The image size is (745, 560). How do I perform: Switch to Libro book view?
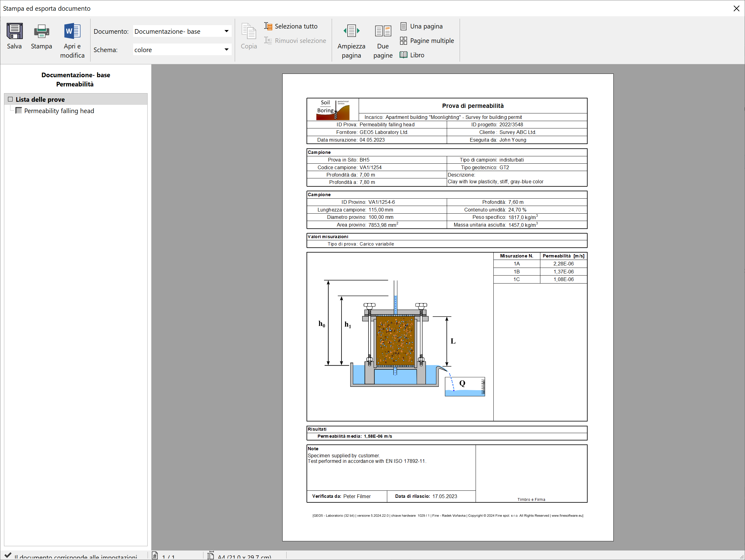coord(403,55)
